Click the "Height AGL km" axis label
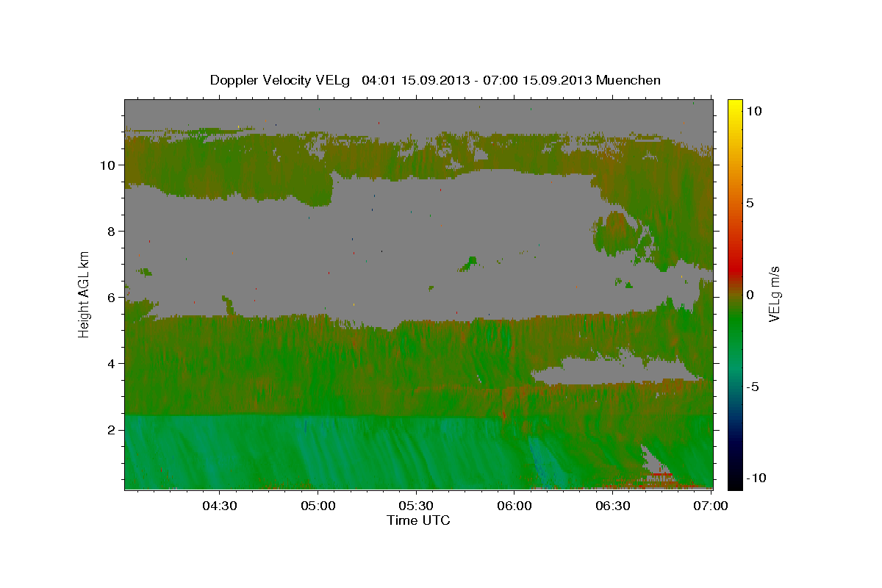The image size is (882, 588). (84, 293)
